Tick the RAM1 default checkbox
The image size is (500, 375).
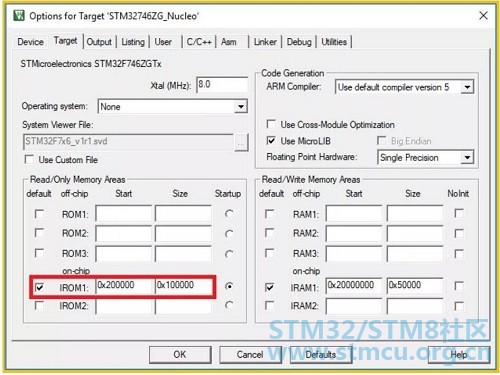(x=269, y=214)
